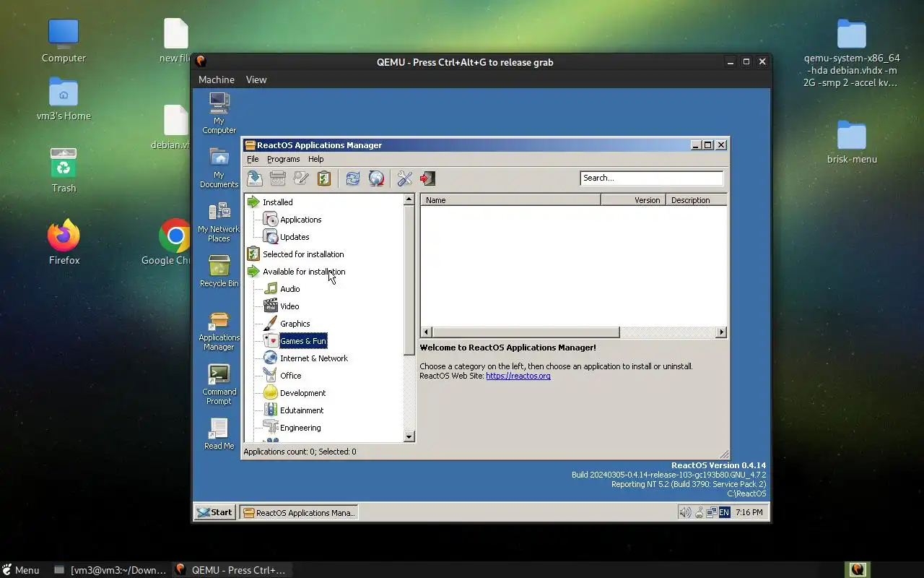Click the Update Database globe icon

[376, 178]
